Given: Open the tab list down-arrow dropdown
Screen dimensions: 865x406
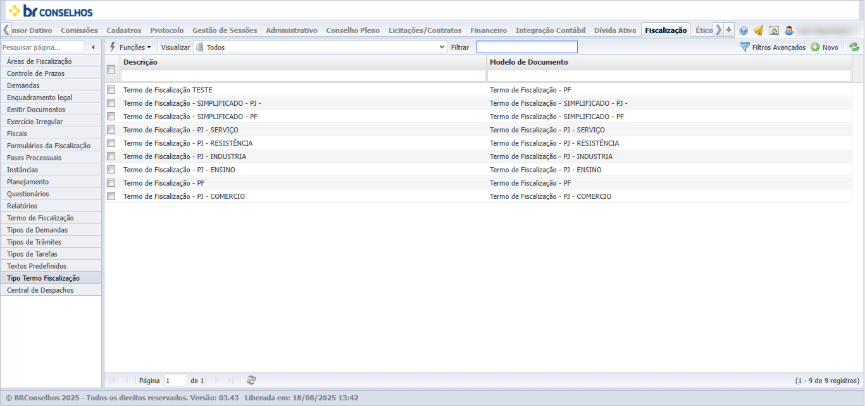Looking at the screenshot, I should point(729,30).
